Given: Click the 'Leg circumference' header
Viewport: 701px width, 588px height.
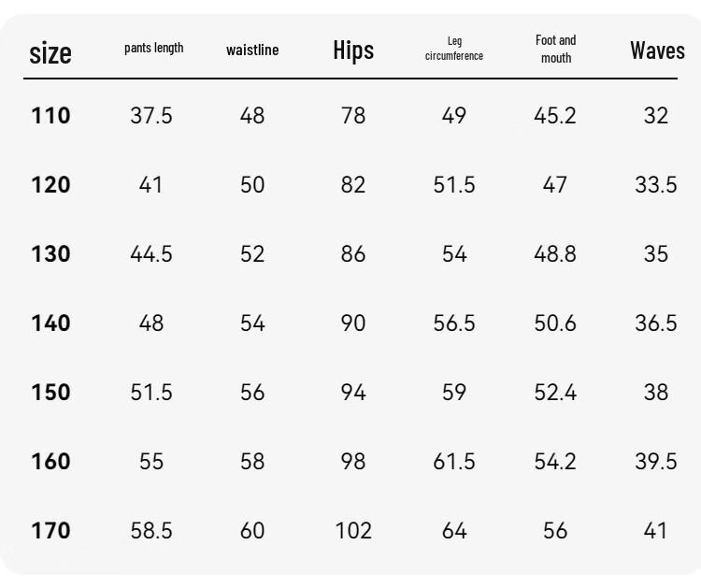Looking at the screenshot, I should click(x=454, y=49).
